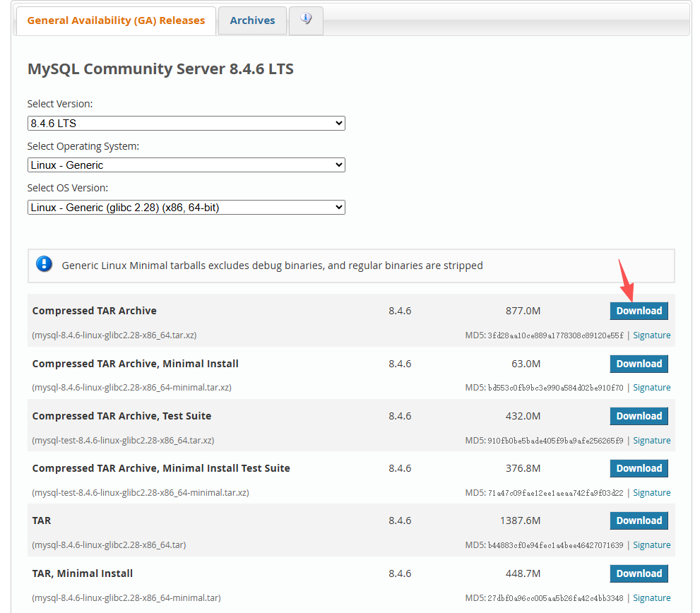This screenshot has height=613, width=700.
Task: Open Signature for the 448.7M TAR Minimal Install
Action: pyautogui.click(x=651, y=598)
